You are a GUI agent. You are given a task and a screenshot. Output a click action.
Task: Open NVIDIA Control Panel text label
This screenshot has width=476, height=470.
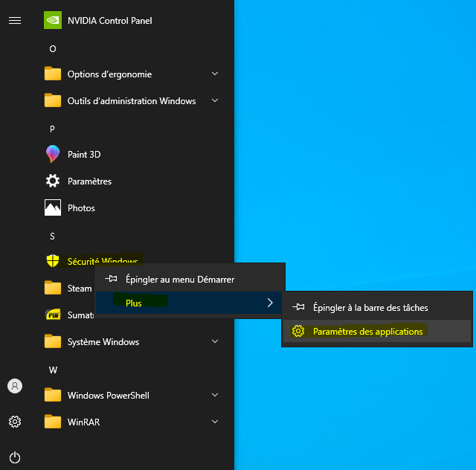109,21
